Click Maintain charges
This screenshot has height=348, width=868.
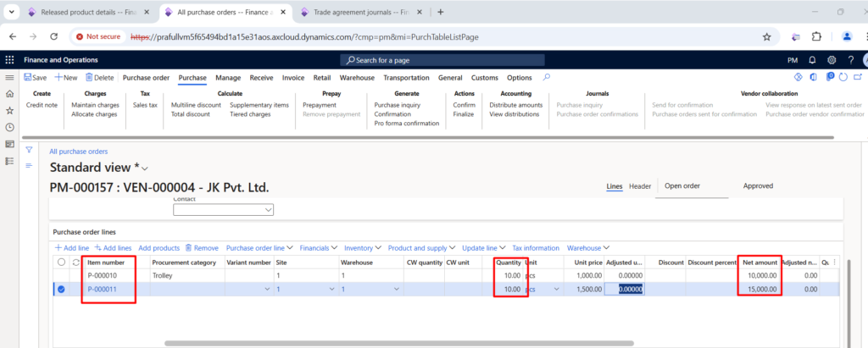[95, 105]
